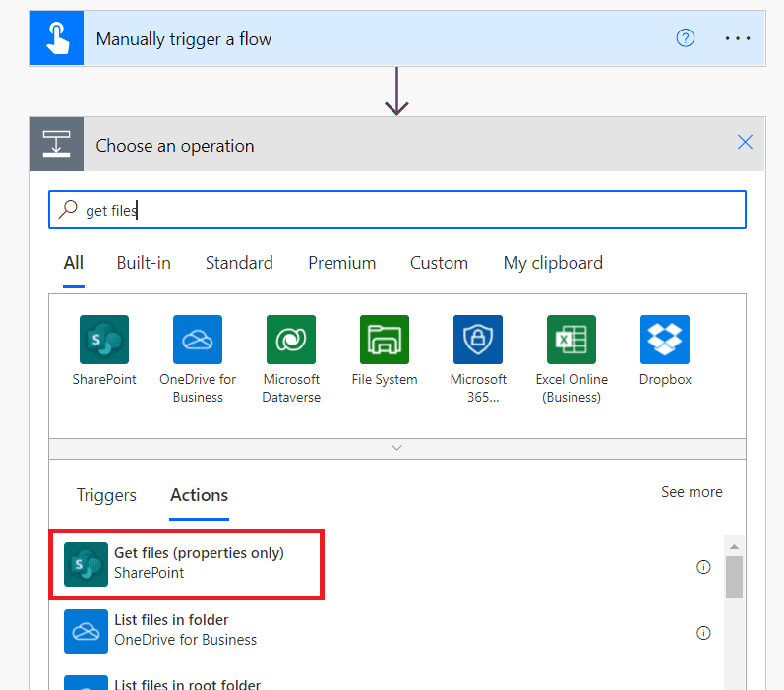784x690 pixels.
Task: Switch to the Built-in tab
Action: pyautogui.click(x=144, y=263)
